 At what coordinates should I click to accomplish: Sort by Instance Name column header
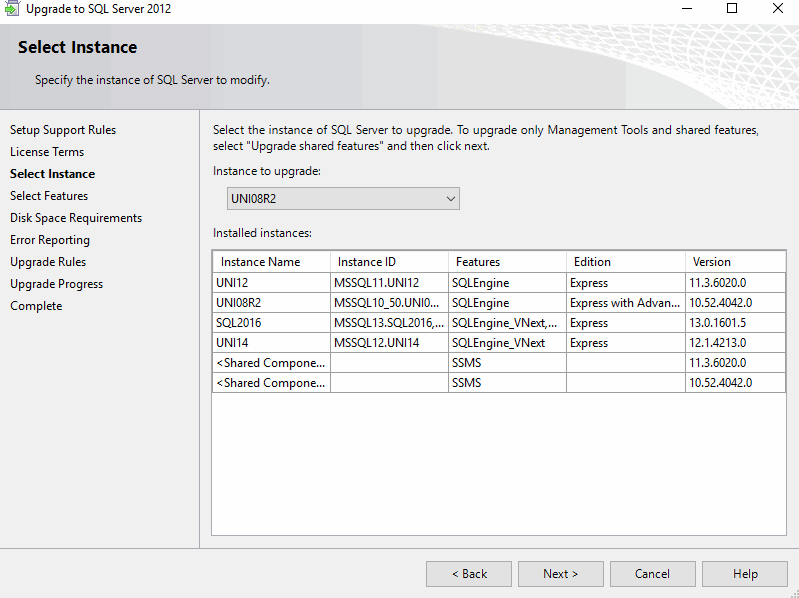[270, 262]
